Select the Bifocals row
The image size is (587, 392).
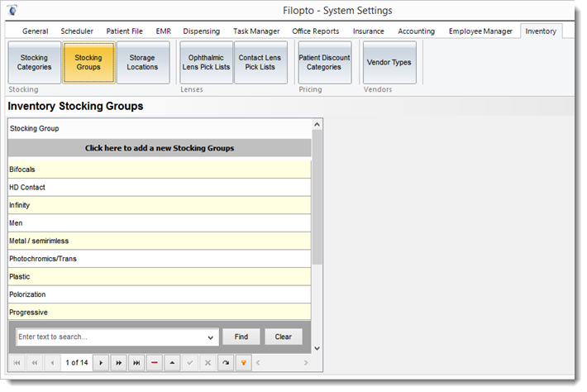click(160, 170)
